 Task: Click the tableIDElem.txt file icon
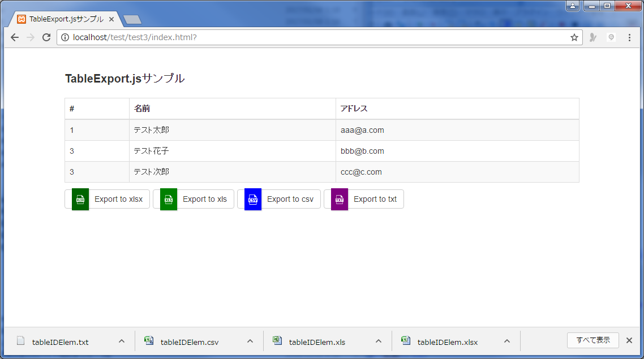click(x=20, y=341)
